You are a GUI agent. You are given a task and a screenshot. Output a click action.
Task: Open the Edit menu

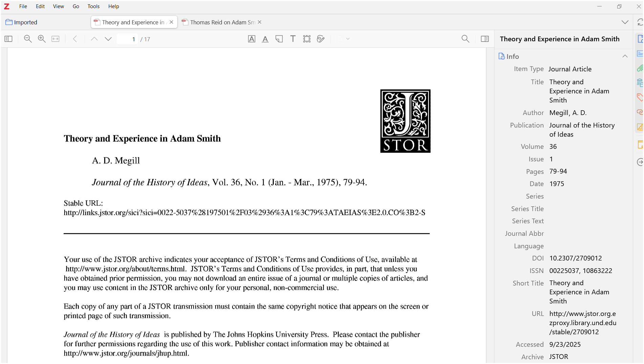pos(40,6)
